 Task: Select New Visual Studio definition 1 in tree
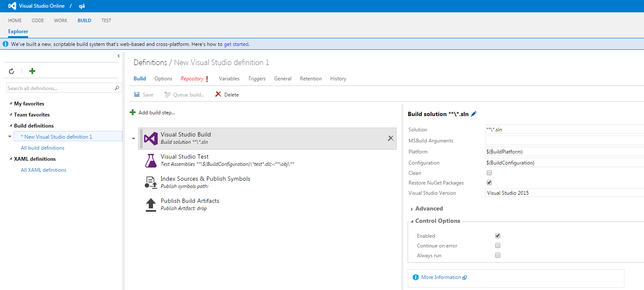68,136
